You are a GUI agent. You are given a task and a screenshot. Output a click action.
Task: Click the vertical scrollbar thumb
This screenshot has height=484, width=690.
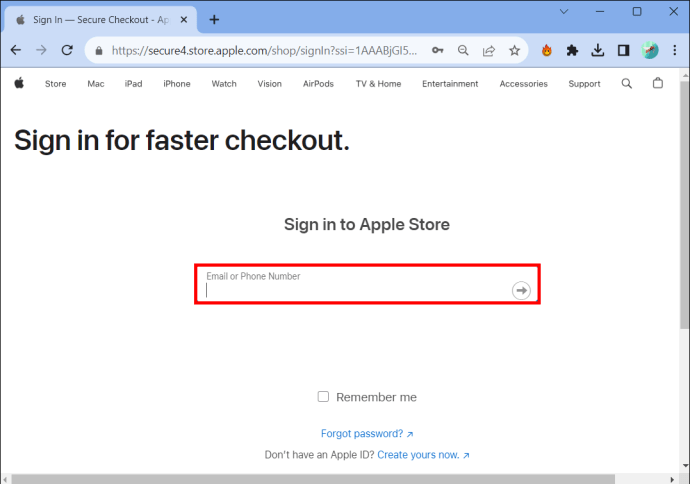pos(684,205)
